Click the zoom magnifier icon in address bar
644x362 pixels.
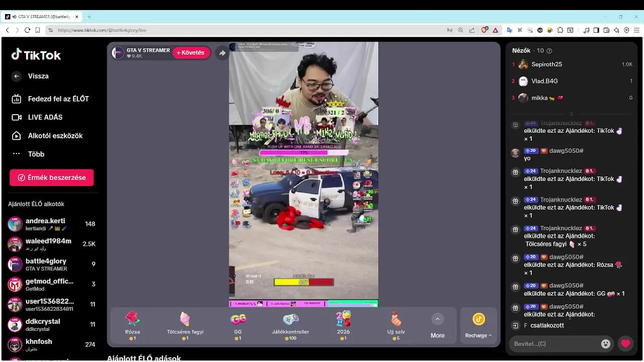coord(460,30)
